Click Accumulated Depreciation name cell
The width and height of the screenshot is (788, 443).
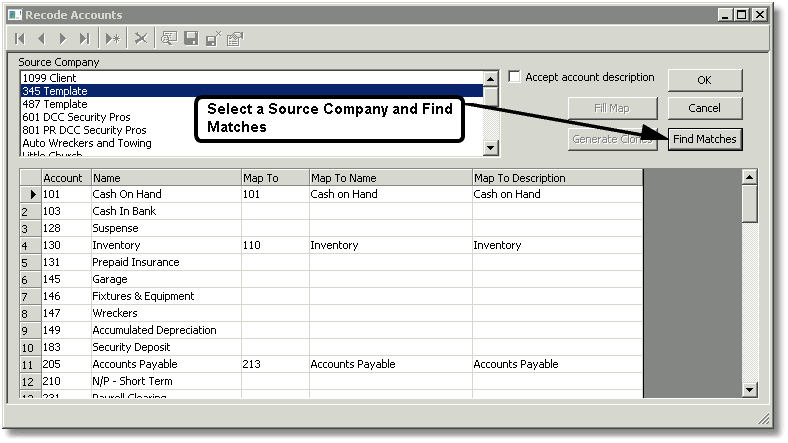[x=166, y=330]
